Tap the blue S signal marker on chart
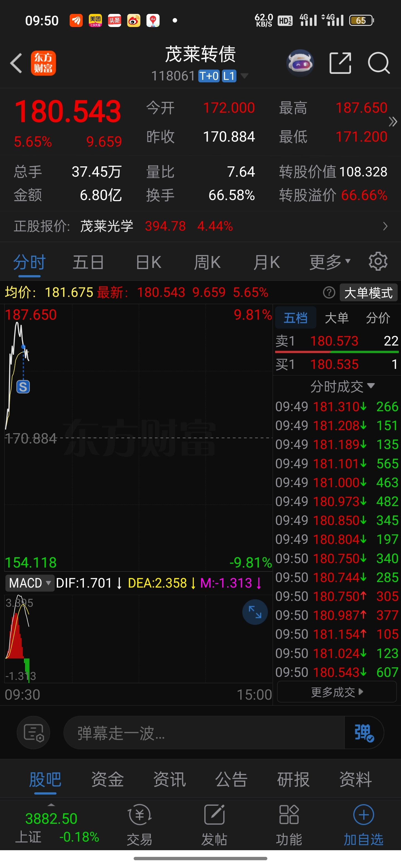The height and width of the screenshot is (868, 401). (23, 387)
